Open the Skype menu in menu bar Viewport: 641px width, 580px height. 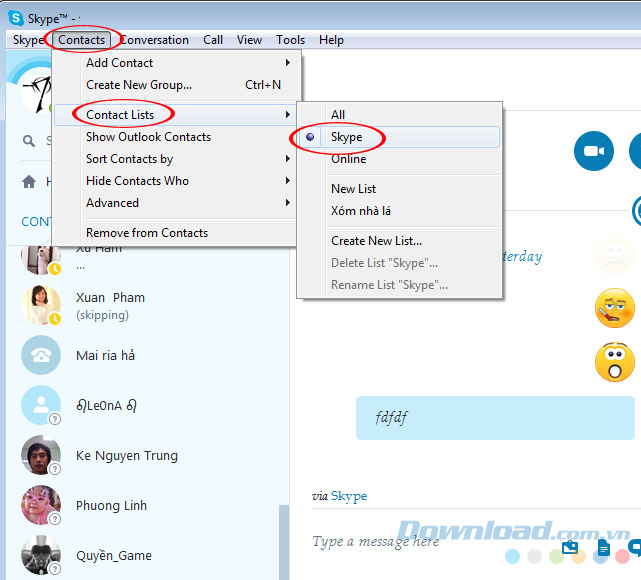pos(28,40)
